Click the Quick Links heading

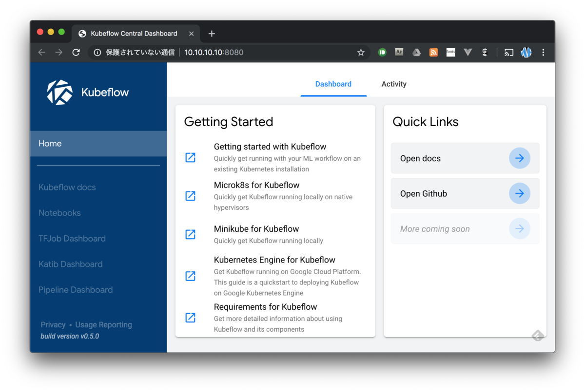(426, 122)
